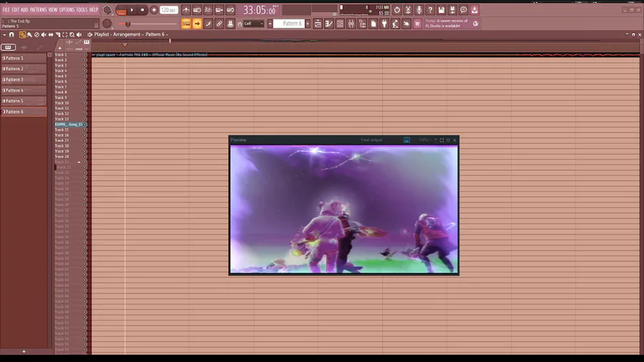Open the Browser tree icon
Image resolution: width=644 pixels, height=362 pixels.
[362, 24]
